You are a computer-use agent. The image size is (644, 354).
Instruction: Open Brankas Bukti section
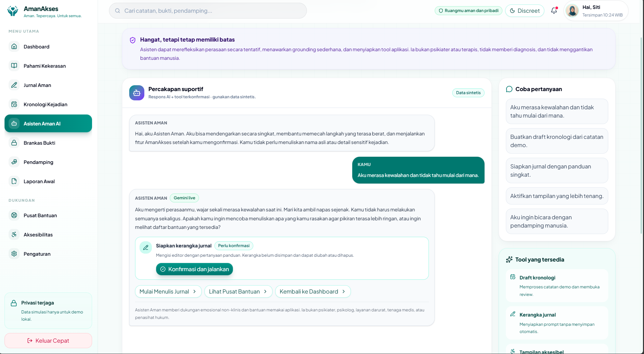(48, 143)
